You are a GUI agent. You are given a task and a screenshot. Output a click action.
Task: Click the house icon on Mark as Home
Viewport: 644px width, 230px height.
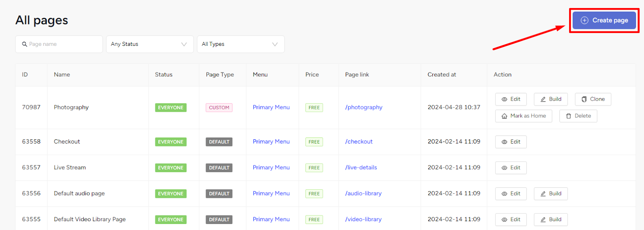click(504, 116)
